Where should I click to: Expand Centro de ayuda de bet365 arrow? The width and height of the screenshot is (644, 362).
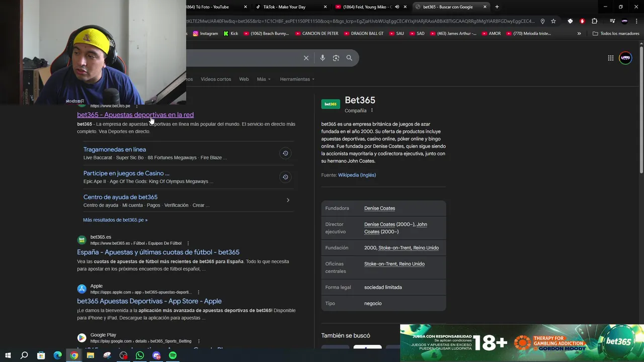(x=288, y=200)
